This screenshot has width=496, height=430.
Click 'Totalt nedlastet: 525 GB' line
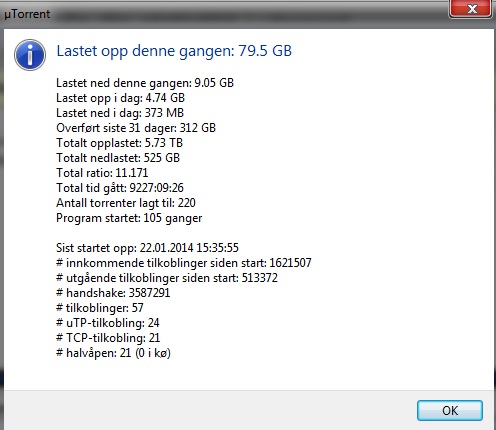click(118, 158)
